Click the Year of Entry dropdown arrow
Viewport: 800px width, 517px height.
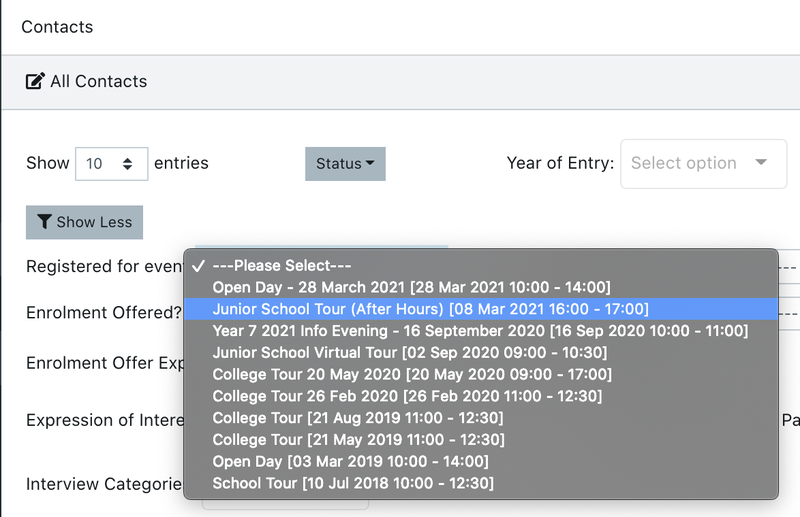pos(762,163)
